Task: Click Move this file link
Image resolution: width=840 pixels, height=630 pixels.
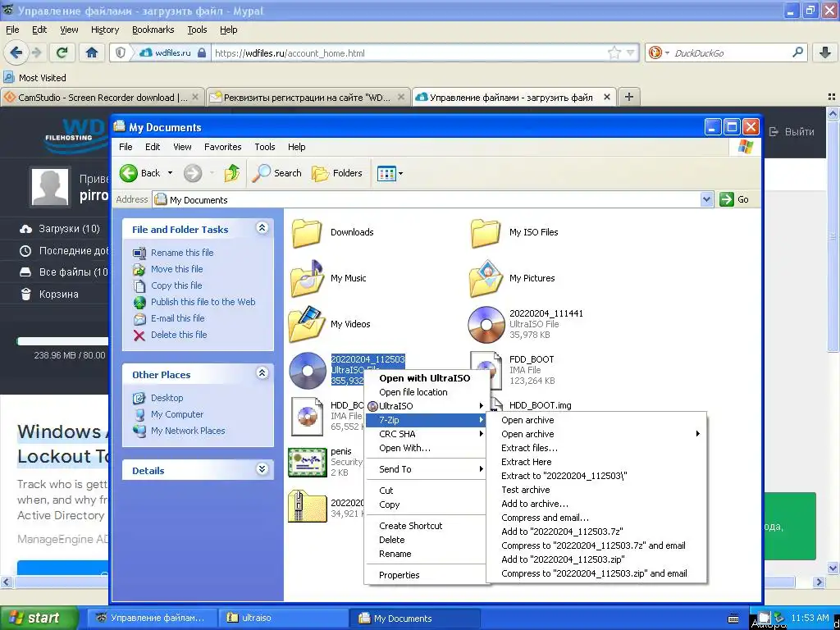Action: pos(177,269)
